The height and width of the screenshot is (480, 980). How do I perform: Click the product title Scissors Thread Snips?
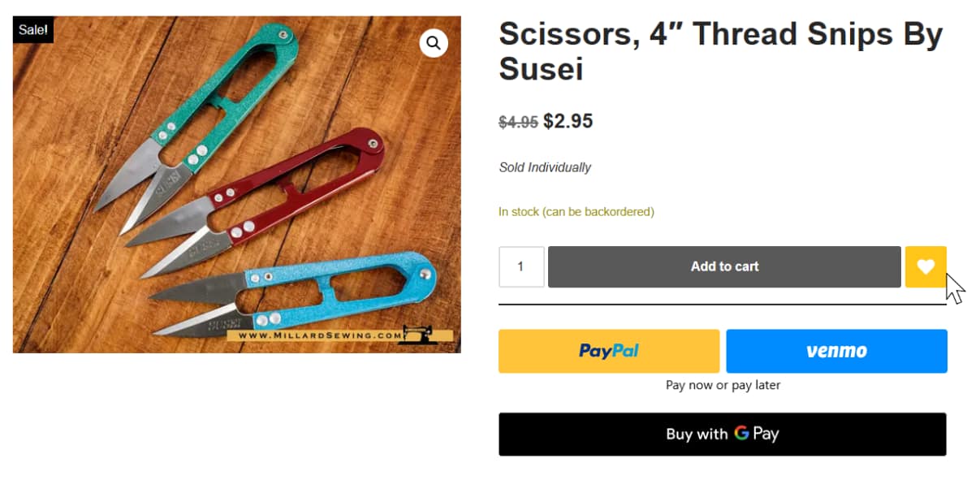(x=720, y=51)
